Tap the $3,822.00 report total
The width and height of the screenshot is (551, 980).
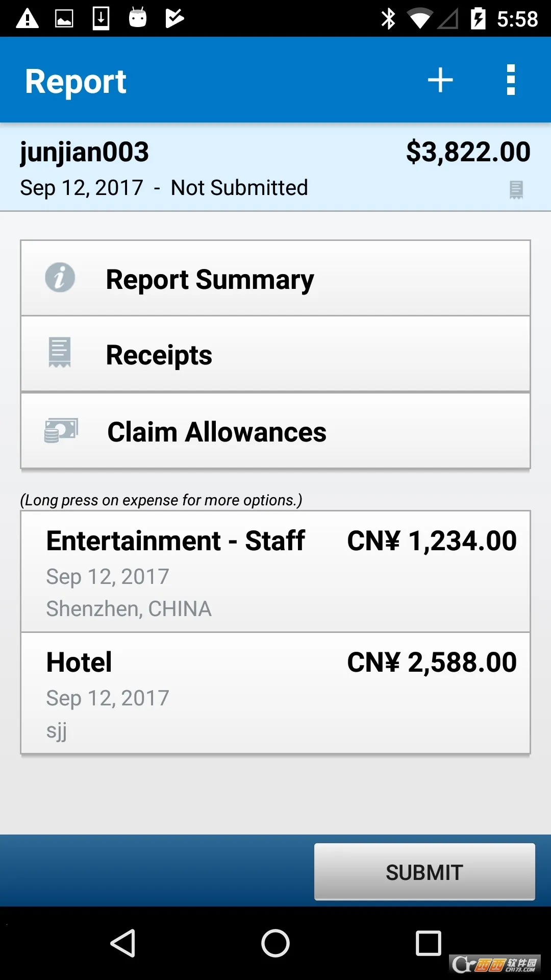coord(468,152)
